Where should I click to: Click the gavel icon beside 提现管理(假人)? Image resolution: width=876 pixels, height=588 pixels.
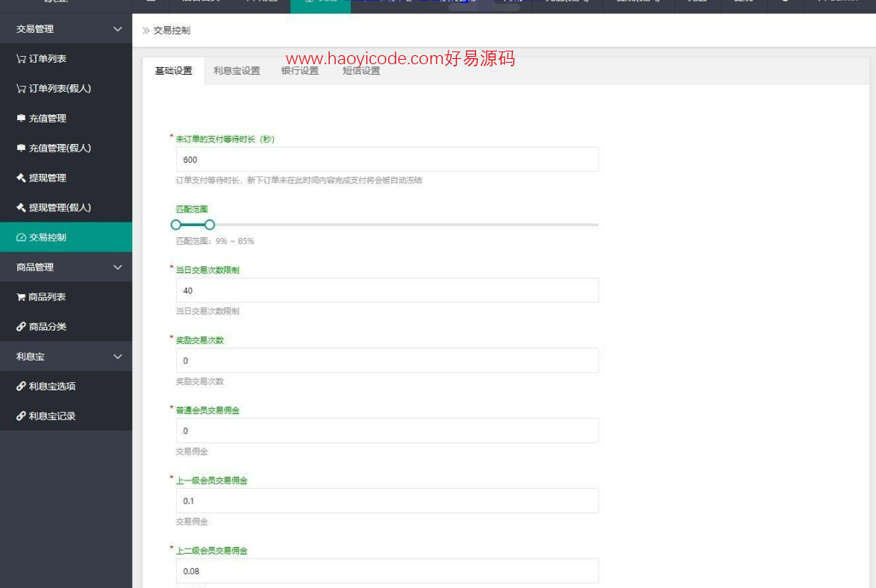(x=21, y=208)
